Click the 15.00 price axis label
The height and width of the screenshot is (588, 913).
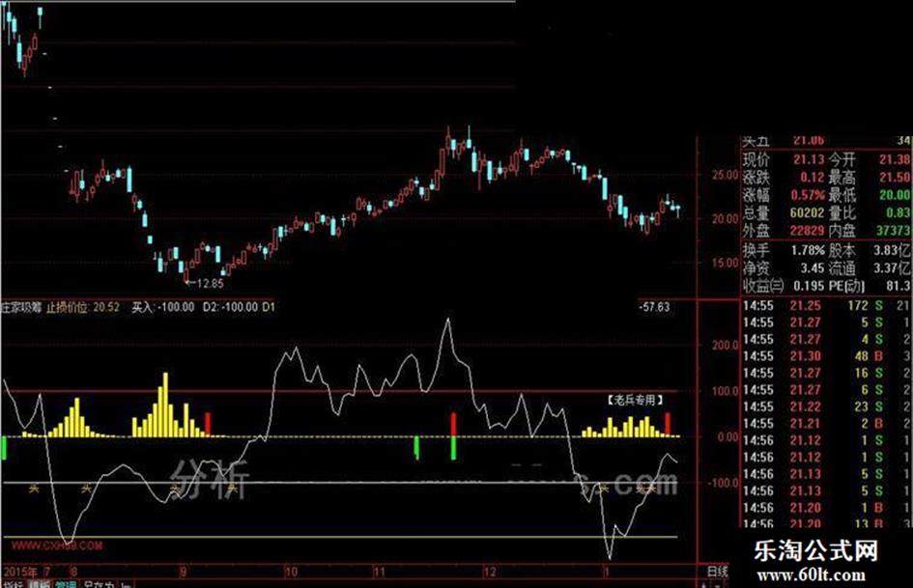point(725,263)
